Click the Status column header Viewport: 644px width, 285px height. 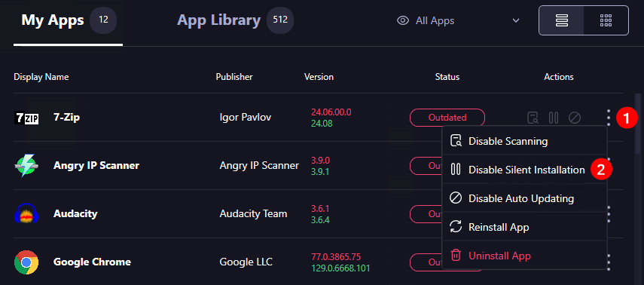pyautogui.click(x=447, y=77)
